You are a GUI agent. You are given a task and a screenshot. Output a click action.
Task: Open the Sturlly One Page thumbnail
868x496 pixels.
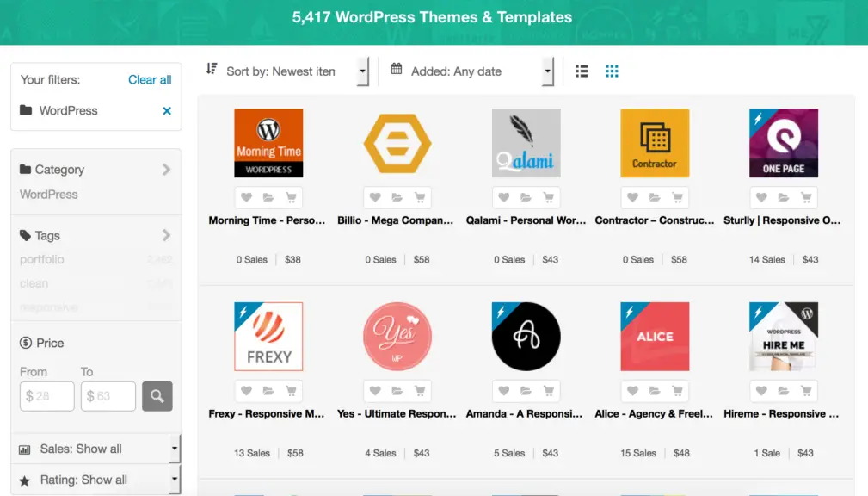(x=784, y=143)
